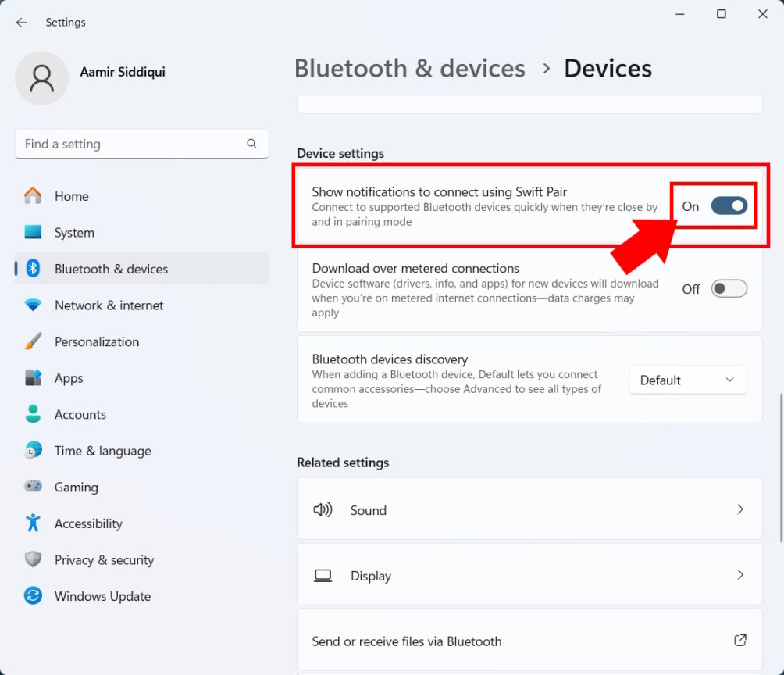Image resolution: width=784 pixels, height=675 pixels.
Task: Click the System display icon
Action: [x=34, y=232]
